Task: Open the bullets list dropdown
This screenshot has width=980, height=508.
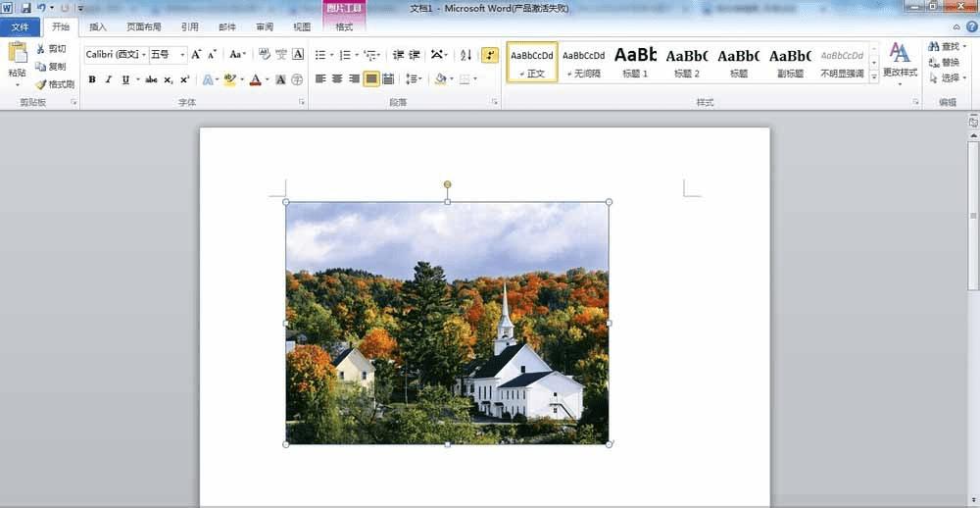Action: (x=332, y=55)
